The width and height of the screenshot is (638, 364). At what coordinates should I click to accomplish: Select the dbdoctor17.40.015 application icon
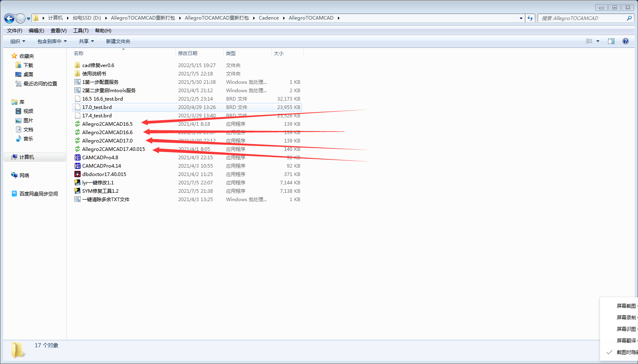click(x=78, y=174)
